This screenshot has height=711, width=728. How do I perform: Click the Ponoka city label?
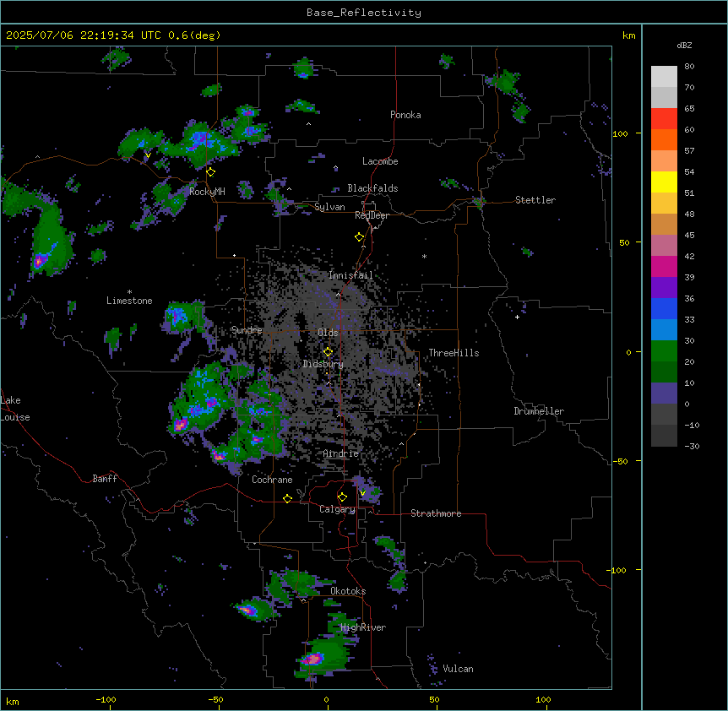click(x=405, y=115)
